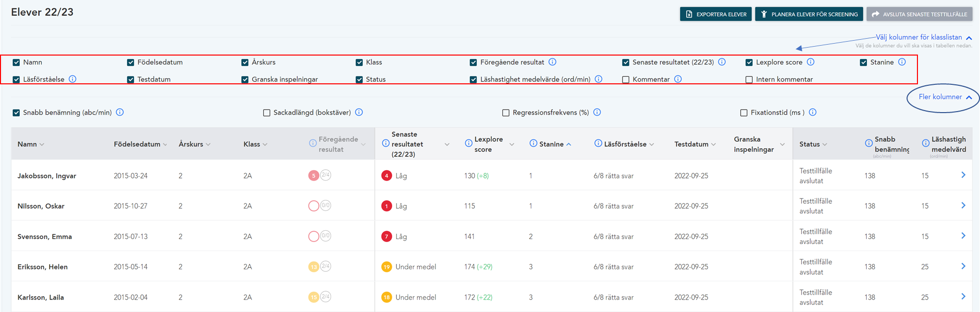Open Svensson, Emma row arrow
This screenshot has height=312, width=980.
point(963,236)
